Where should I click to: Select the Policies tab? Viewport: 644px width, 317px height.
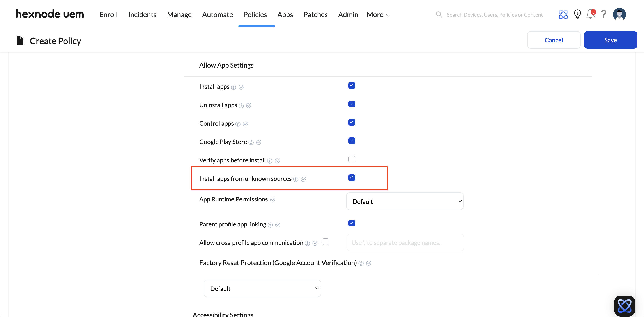tap(255, 15)
